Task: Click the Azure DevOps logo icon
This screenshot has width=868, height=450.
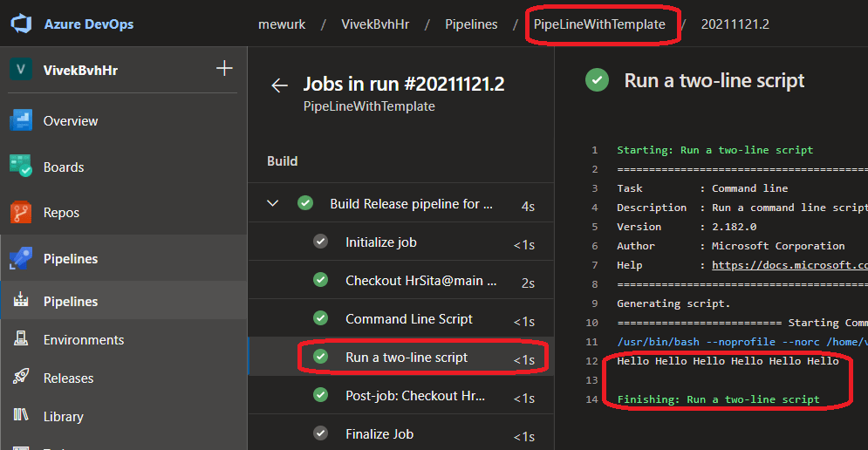Action: (21, 24)
